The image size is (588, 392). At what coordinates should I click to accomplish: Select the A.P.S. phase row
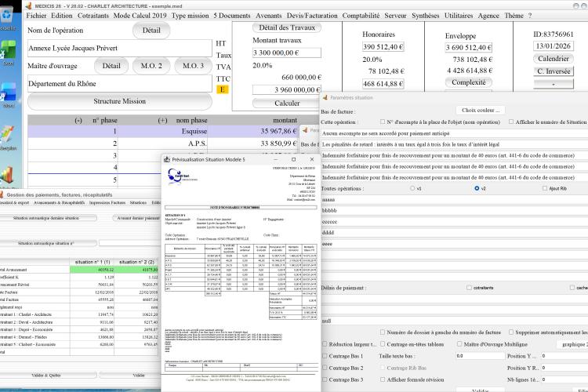(x=163, y=143)
